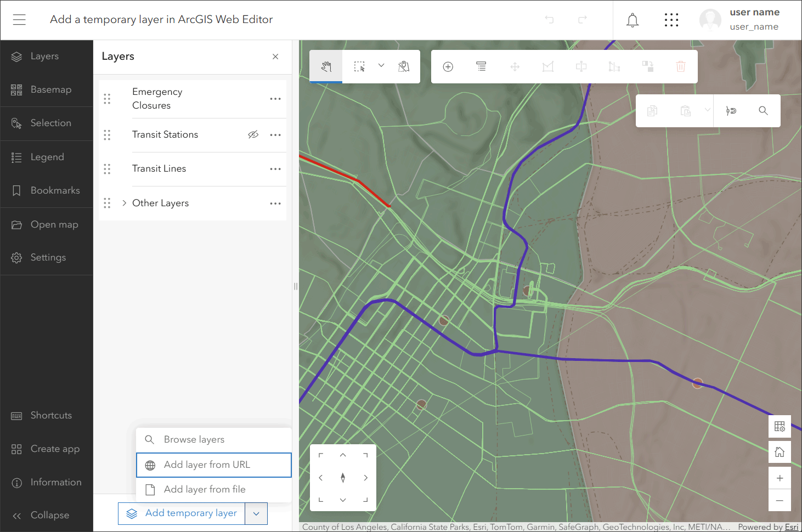Screen dimensions: 802x532
Task: Choose Add layer from URL
Action: pyautogui.click(x=214, y=465)
